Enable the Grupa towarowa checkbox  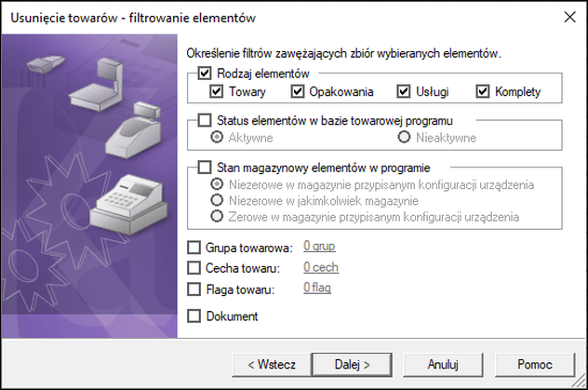194,248
